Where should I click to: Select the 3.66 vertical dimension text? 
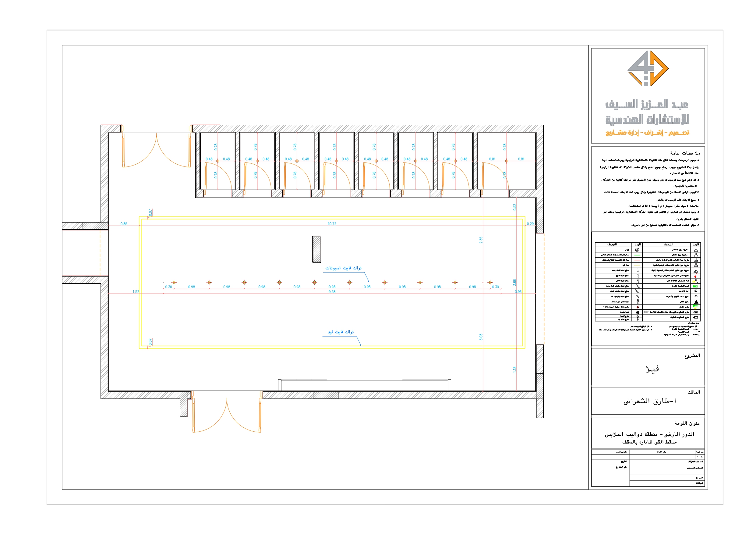tap(515, 283)
